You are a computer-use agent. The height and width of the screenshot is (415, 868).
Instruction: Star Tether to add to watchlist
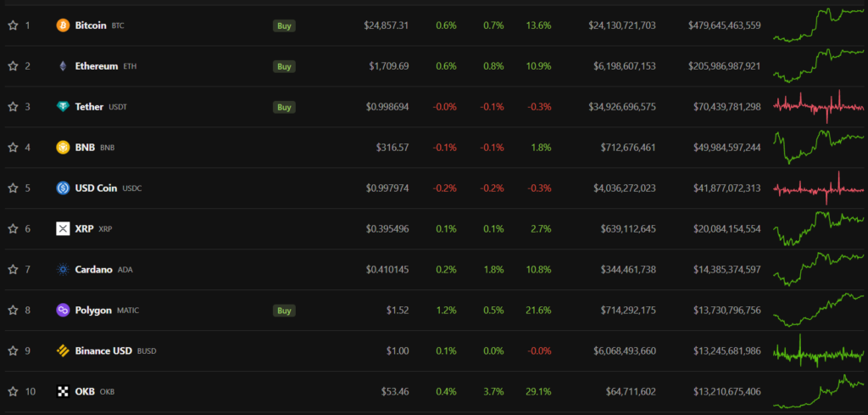tap(13, 107)
